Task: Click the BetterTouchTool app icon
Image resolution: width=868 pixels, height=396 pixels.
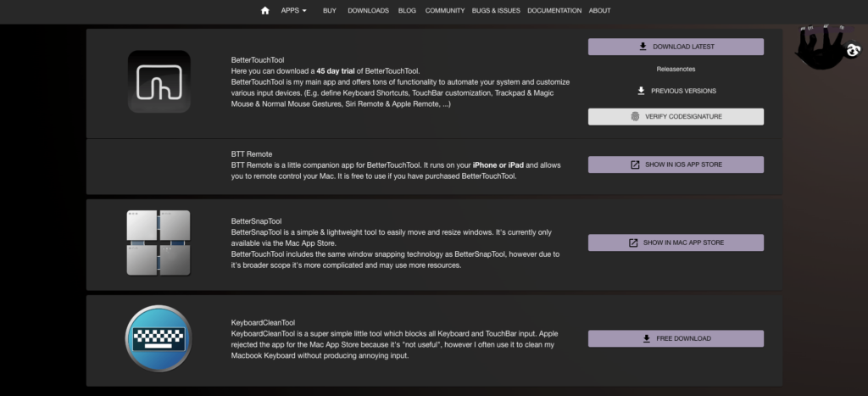Action: 159,82
